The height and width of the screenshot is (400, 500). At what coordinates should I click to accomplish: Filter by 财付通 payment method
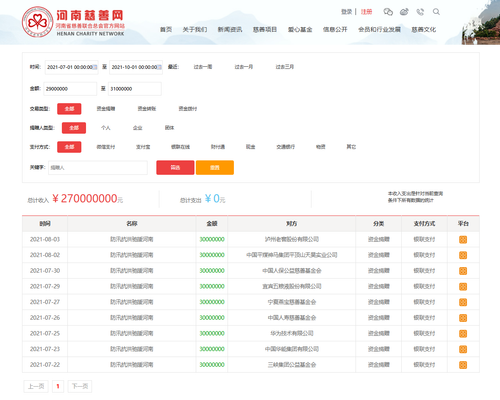coord(218,147)
